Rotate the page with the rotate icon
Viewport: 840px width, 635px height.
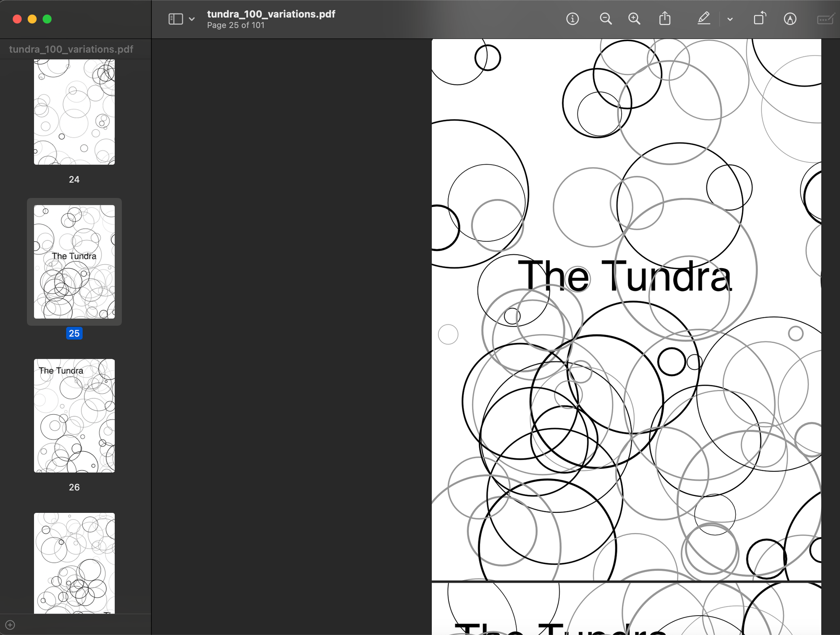[759, 19]
